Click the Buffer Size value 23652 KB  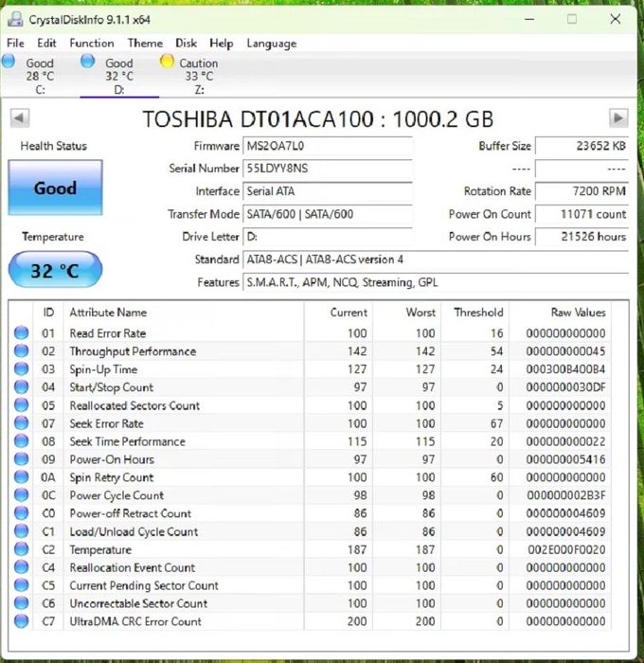click(581, 146)
